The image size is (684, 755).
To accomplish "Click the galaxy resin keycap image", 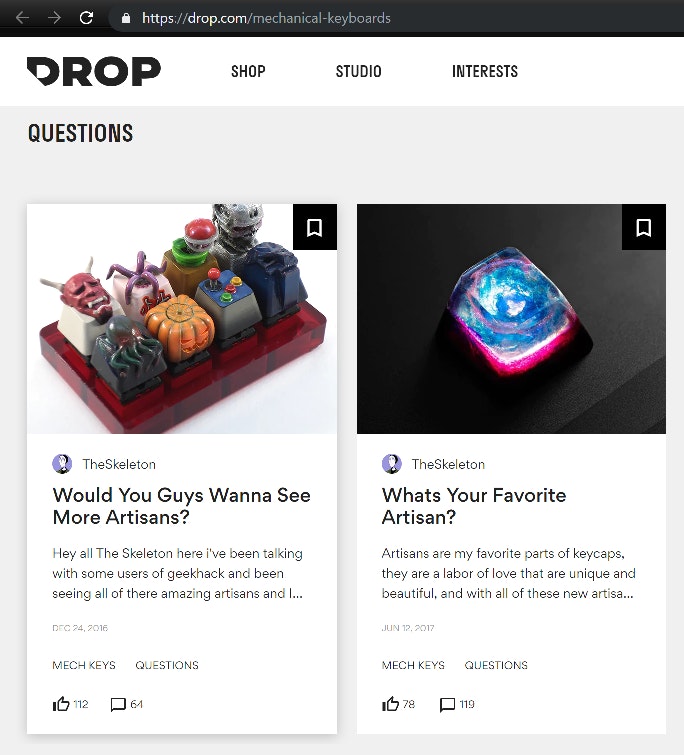I will coord(511,319).
